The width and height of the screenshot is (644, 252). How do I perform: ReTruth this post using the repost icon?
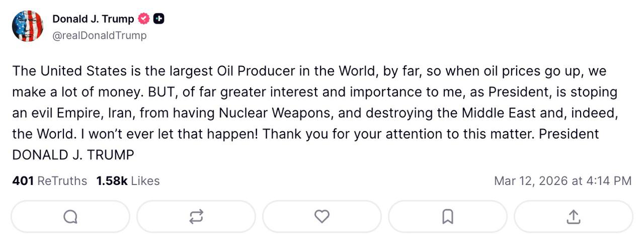(x=196, y=217)
